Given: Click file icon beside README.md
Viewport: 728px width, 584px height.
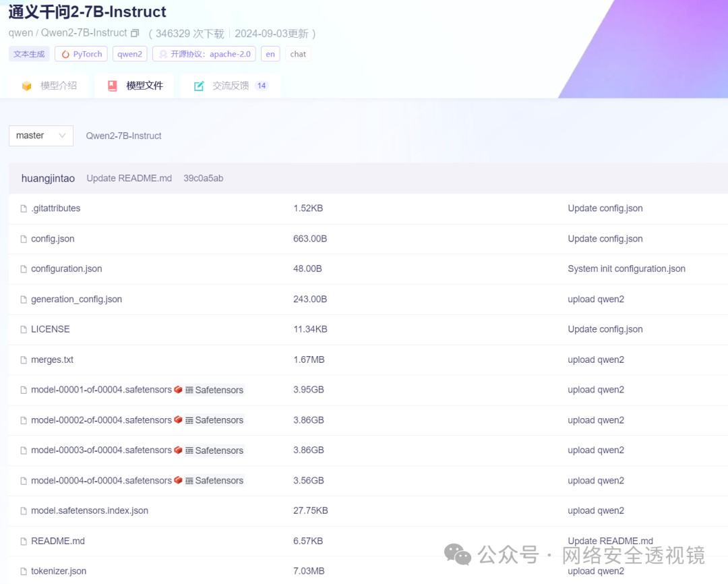Looking at the screenshot, I should pos(24,542).
